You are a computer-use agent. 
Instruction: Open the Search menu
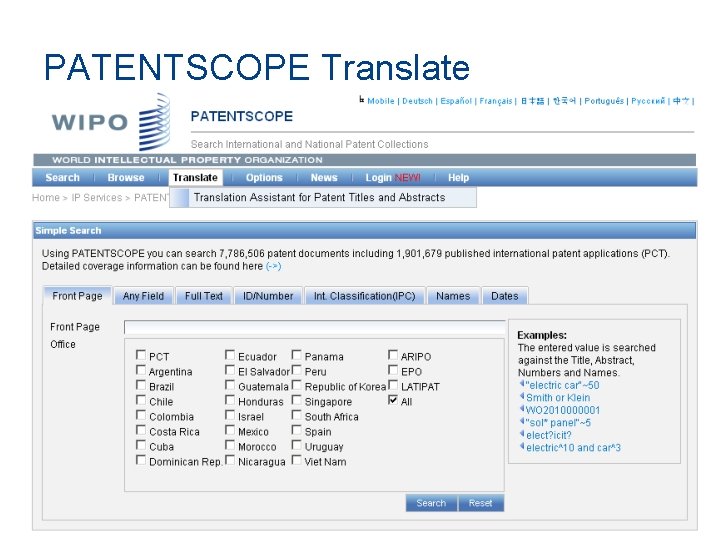coord(62,178)
